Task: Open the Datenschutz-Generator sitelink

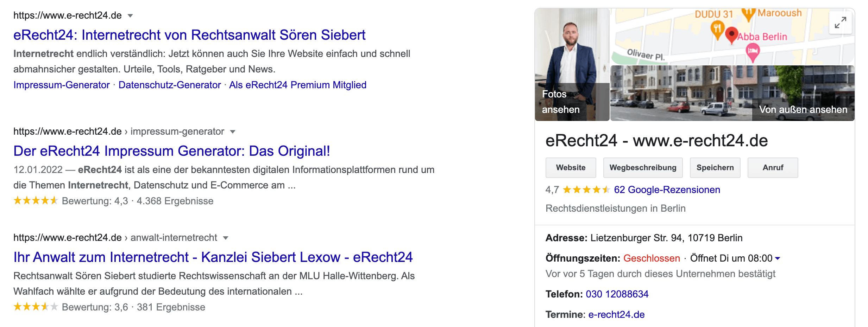Action: [170, 85]
